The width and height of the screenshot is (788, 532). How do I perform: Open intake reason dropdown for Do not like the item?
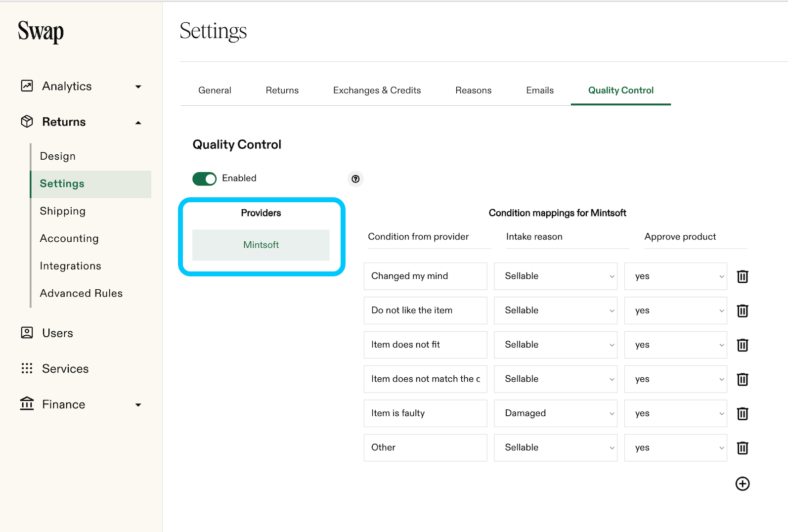[556, 310]
